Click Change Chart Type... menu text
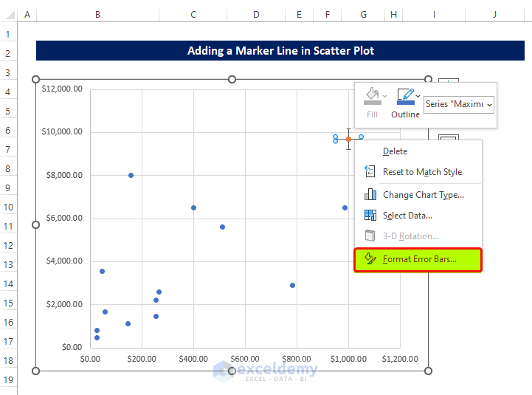532x395 pixels. (423, 195)
